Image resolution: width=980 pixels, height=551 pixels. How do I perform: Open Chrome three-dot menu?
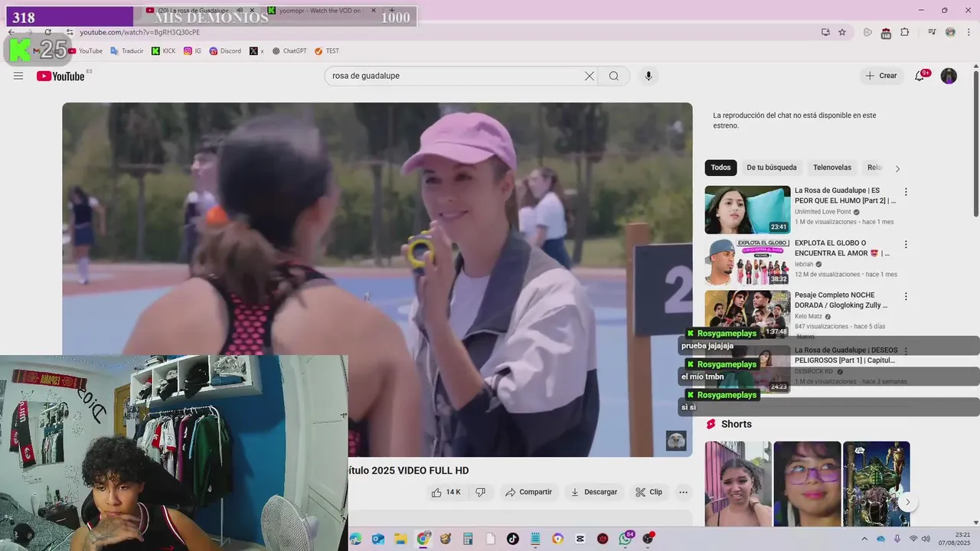click(968, 32)
